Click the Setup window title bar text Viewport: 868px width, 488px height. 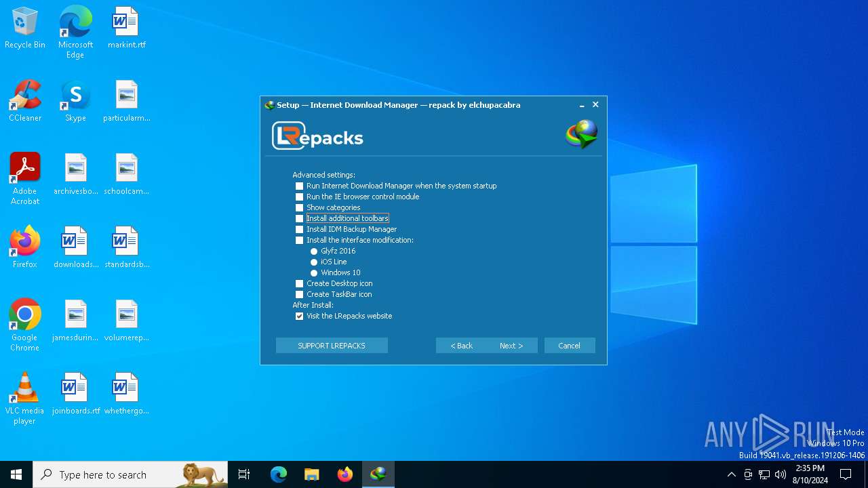(x=399, y=105)
